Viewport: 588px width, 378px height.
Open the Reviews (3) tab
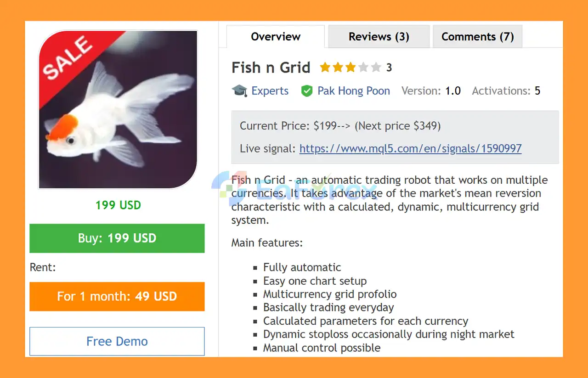click(x=379, y=37)
